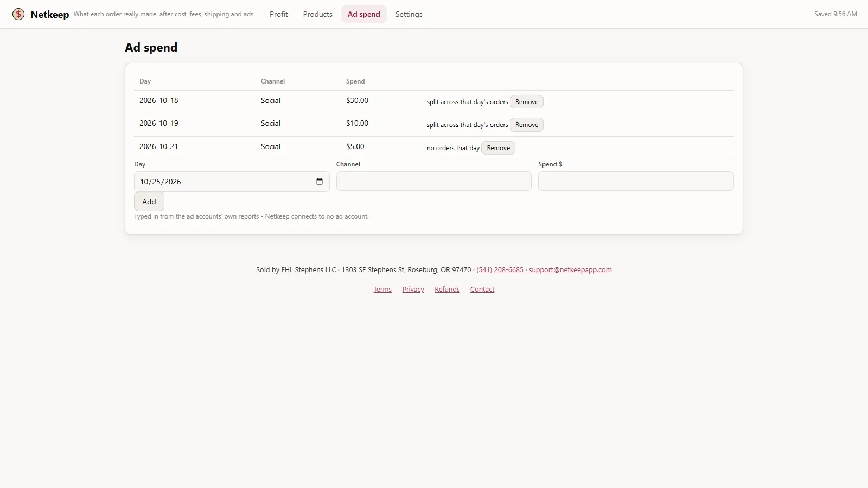Remove the 2026-10-21 Social entry
Screen dimensions: 868x488
point(499,148)
